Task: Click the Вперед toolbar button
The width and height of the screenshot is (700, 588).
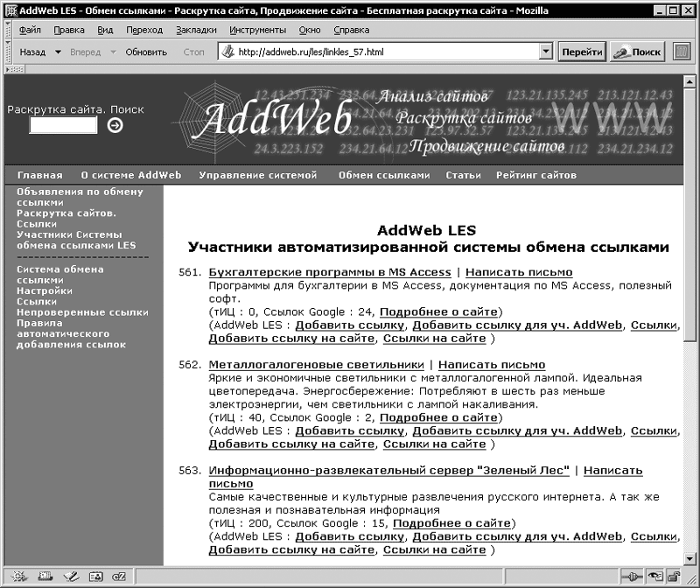Action: (x=85, y=52)
